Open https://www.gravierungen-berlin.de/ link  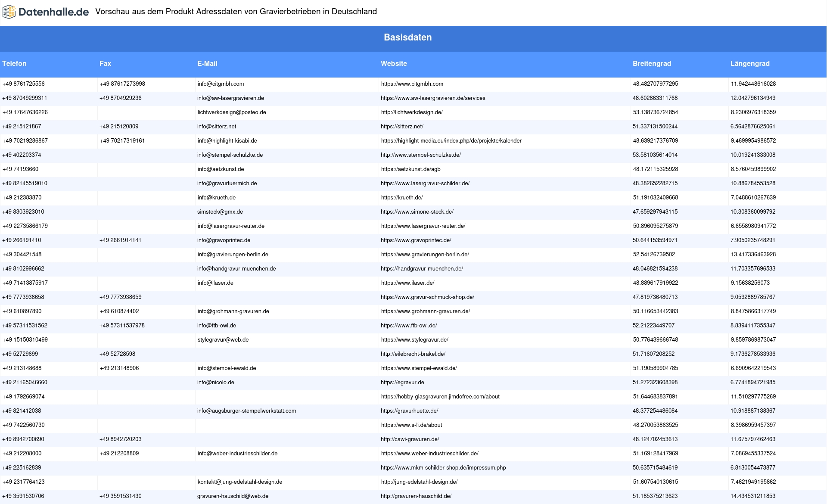pos(425,255)
